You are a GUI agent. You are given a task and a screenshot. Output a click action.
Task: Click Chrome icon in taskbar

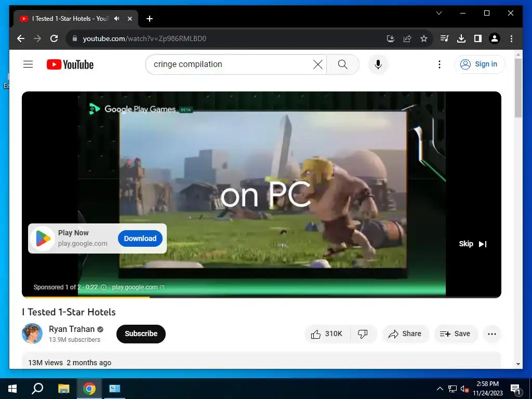tap(89, 389)
